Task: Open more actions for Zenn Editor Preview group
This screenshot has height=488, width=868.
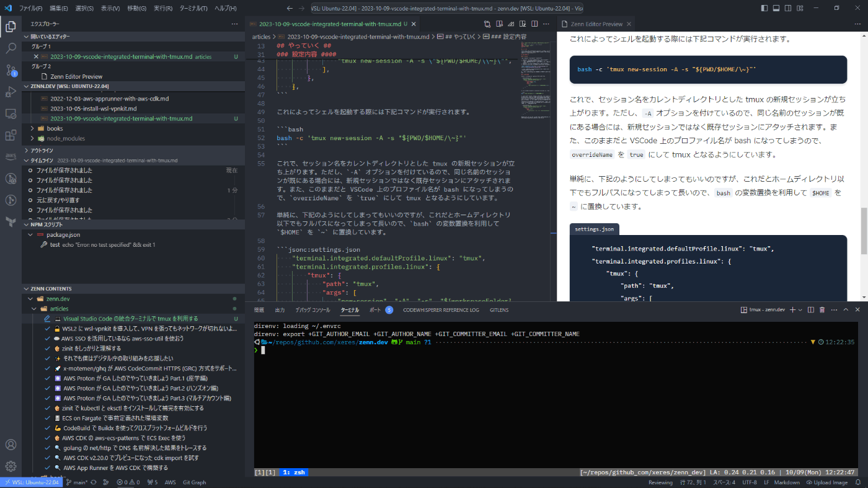Action: coord(857,24)
